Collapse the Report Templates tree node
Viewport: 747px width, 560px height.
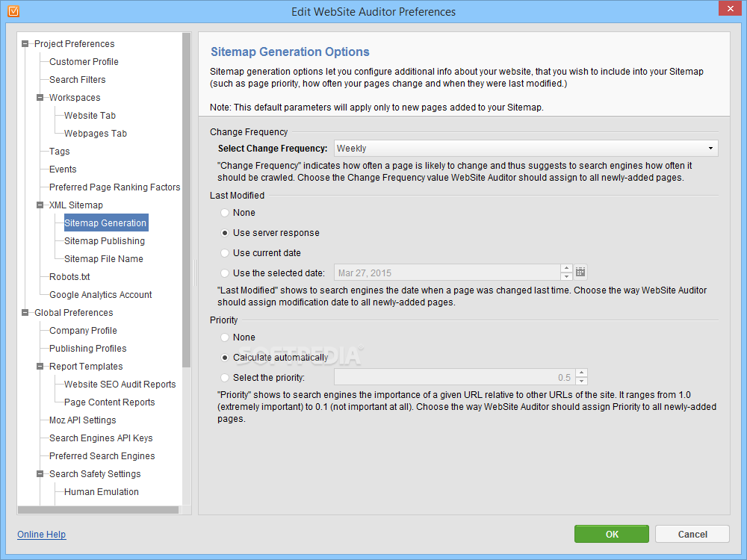click(x=40, y=367)
